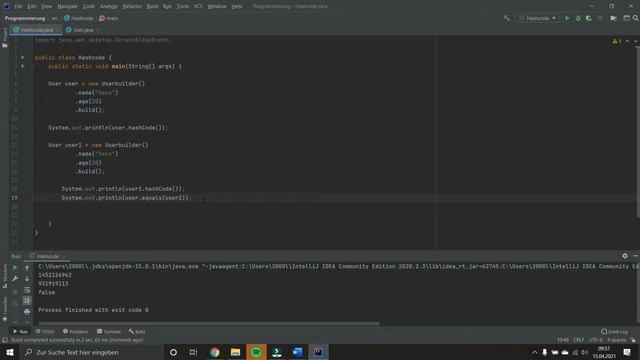Toggle soft-wrap in the console toolbar
This screenshot has width=640, height=360.
pos(27,290)
